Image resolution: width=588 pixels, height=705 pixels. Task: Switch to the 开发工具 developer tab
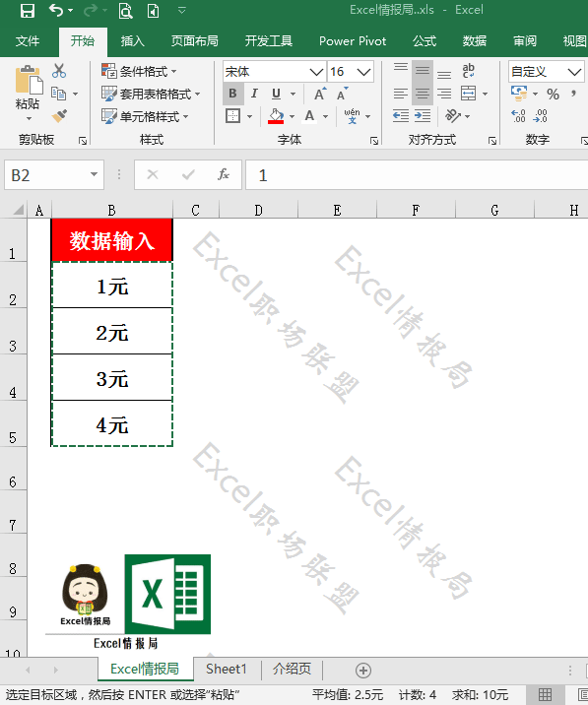[x=269, y=41]
